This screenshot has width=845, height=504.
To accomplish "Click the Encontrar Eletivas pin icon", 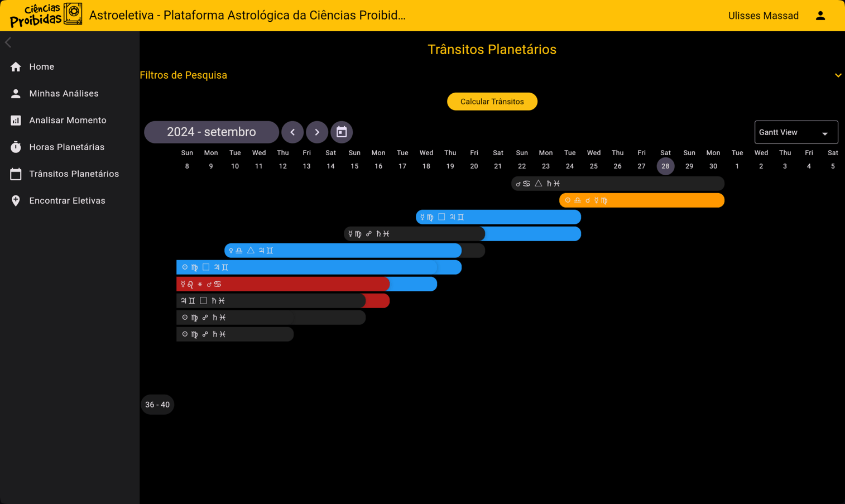I will click(x=16, y=201).
